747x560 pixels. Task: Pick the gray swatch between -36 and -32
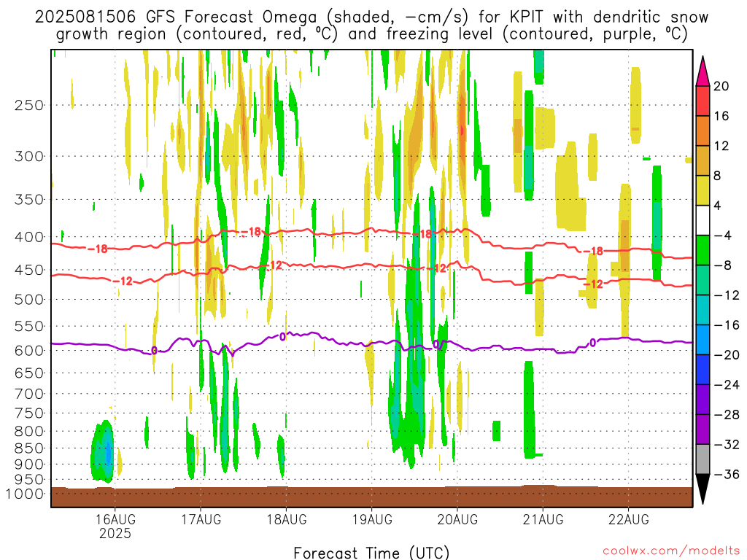click(x=703, y=459)
